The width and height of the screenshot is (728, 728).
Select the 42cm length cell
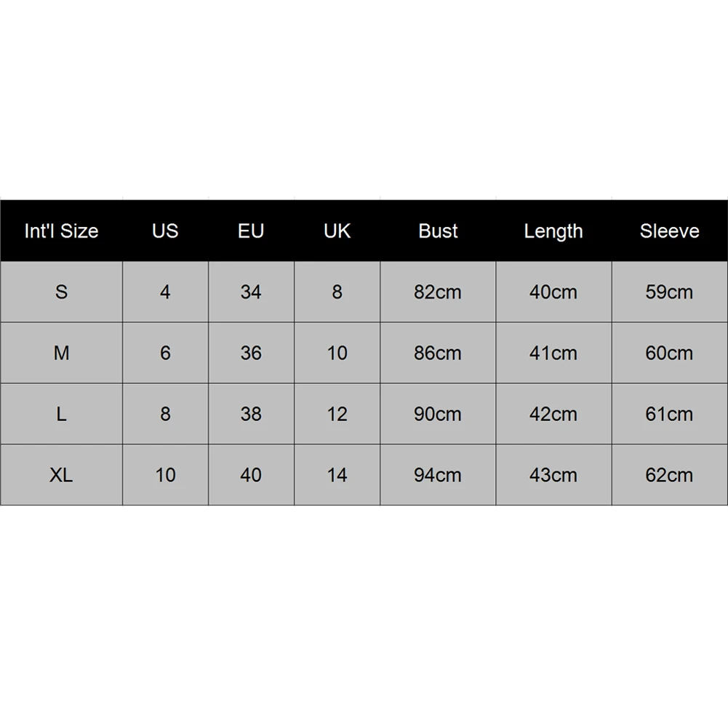click(x=553, y=414)
